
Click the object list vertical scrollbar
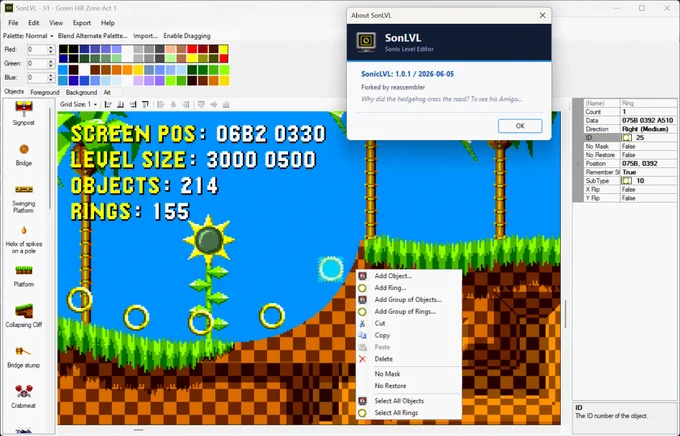coord(50,158)
